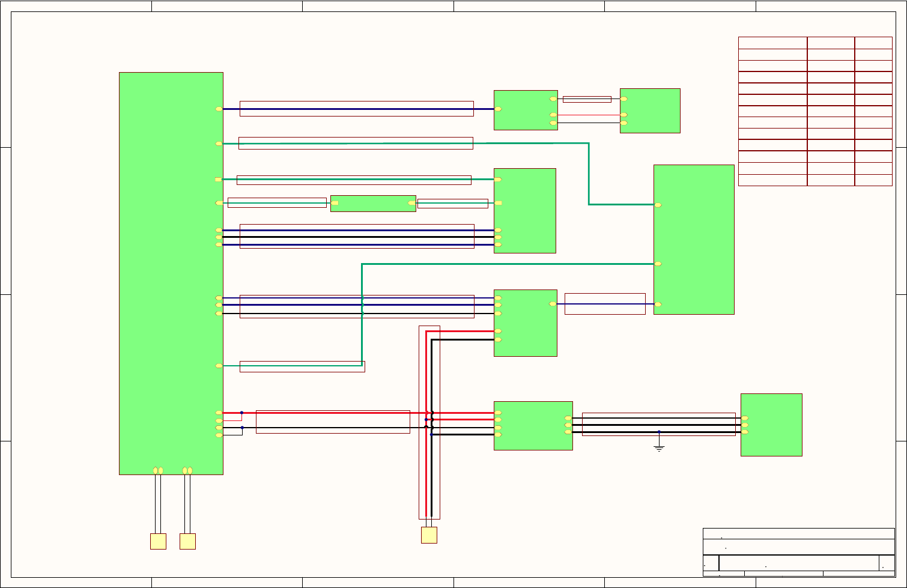This screenshot has height=588, width=907.
Task: Select the thin red wire between the two top green blocks
Action: 589,115
